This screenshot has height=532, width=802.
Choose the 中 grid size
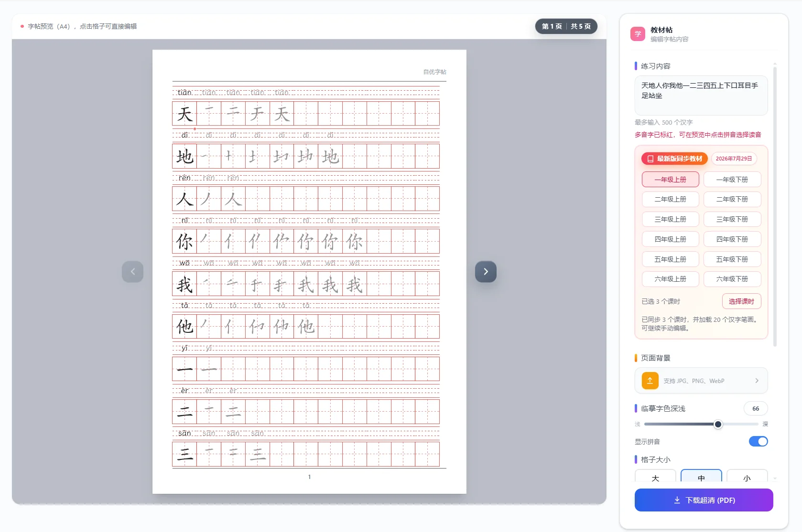(701, 476)
